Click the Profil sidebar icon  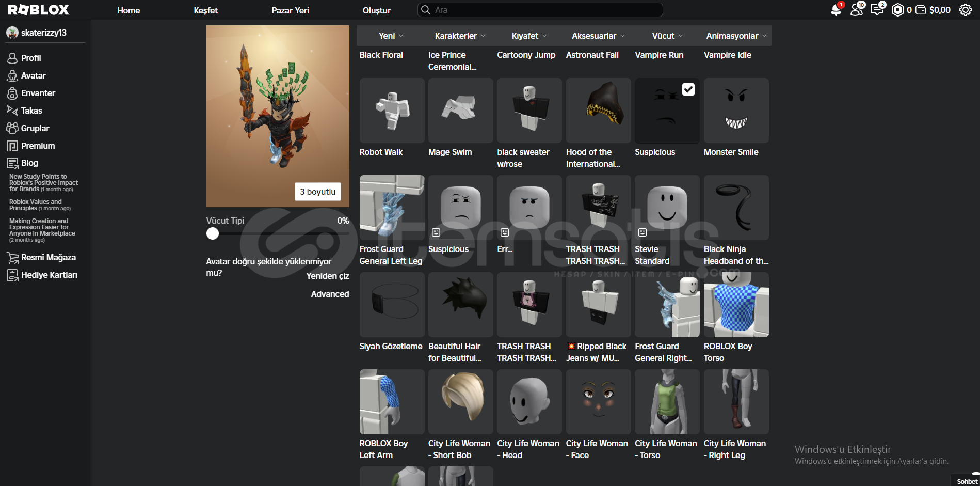(x=12, y=58)
